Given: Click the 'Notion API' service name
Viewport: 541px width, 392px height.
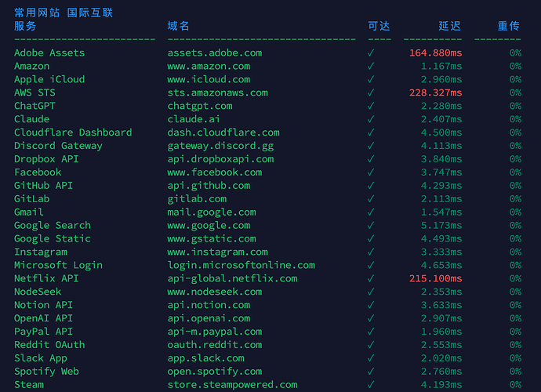Looking at the screenshot, I should click(x=43, y=305).
